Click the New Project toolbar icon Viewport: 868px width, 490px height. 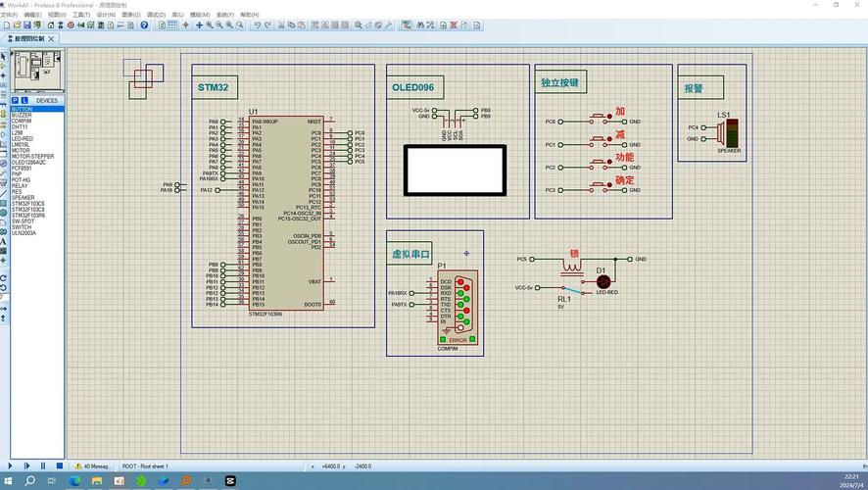tap(7, 24)
